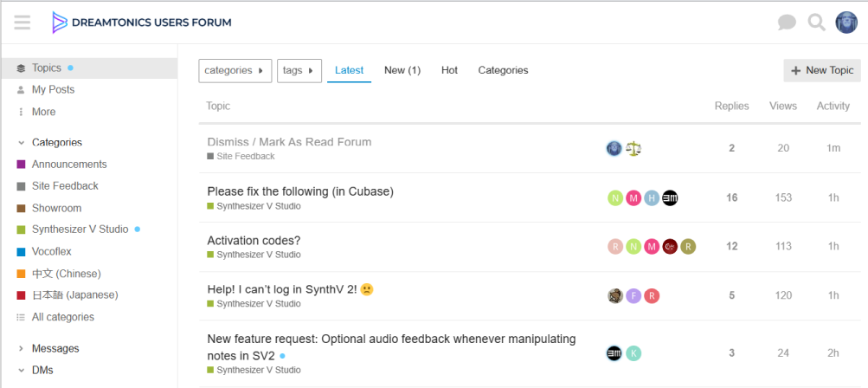Click the Dreamtonics logo icon
Screen dimensions: 868x388
pyautogui.click(x=59, y=23)
